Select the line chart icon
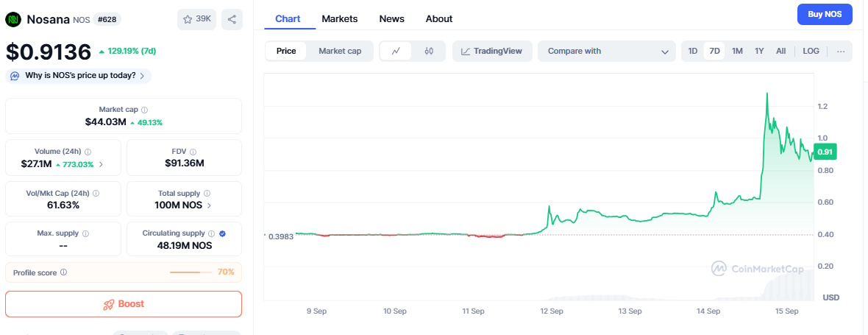868x335 pixels. pyautogui.click(x=395, y=51)
